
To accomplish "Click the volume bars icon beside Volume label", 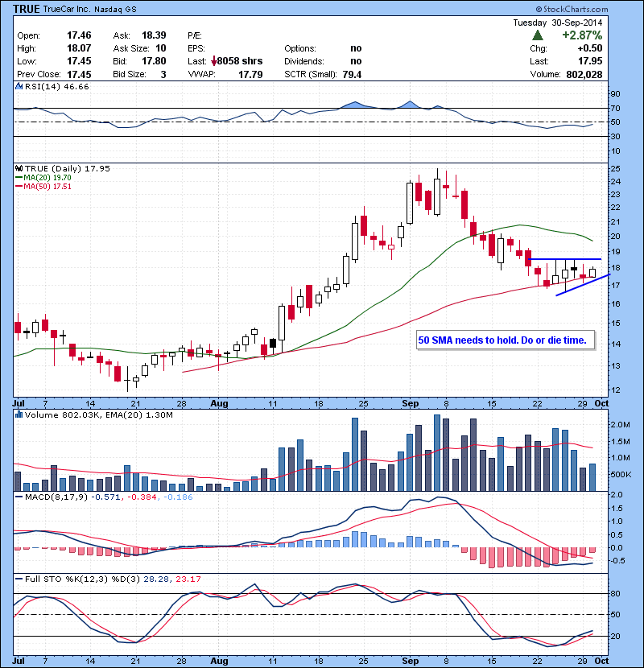I will point(19,414).
